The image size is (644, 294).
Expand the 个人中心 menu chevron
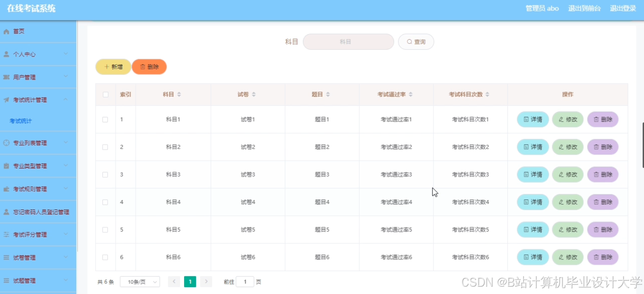pyautogui.click(x=66, y=53)
